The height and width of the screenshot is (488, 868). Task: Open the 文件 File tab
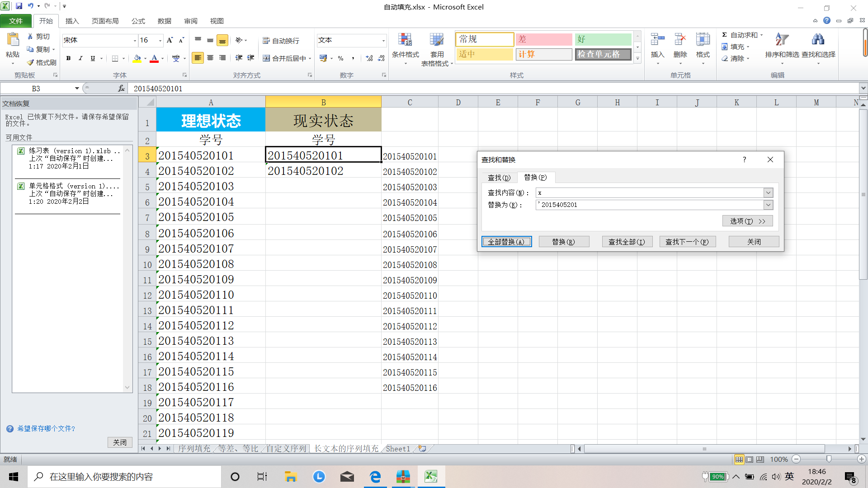point(16,21)
